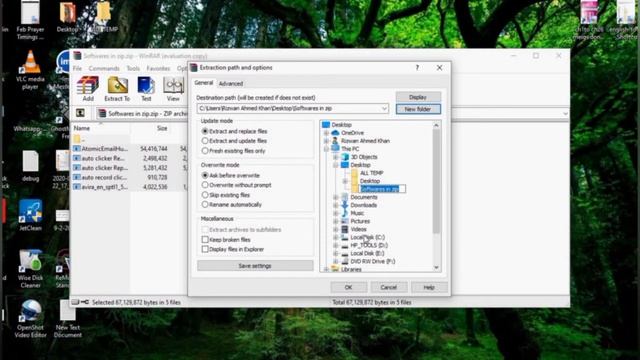Select Rename automatically option
Viewport: 640px width, 360px height.
pos(232,204)
